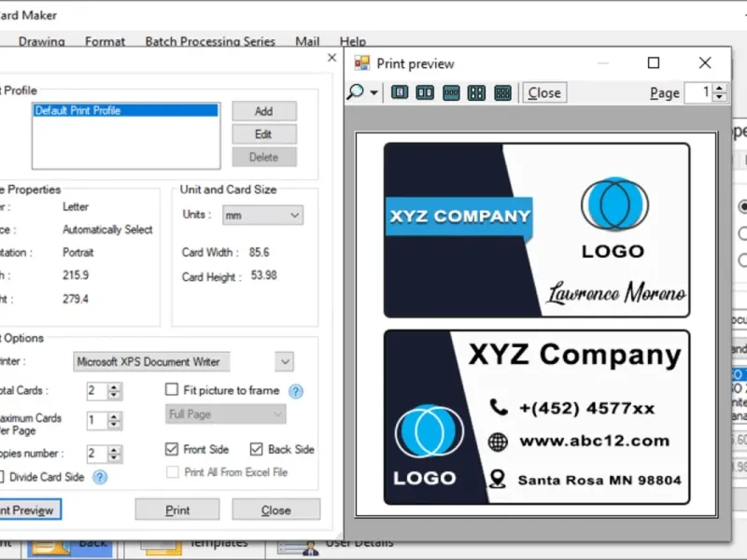Click the Print button

(177, 510)
